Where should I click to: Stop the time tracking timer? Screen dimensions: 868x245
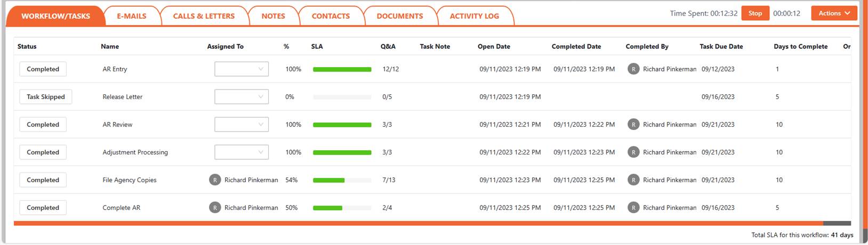point(755,13)
